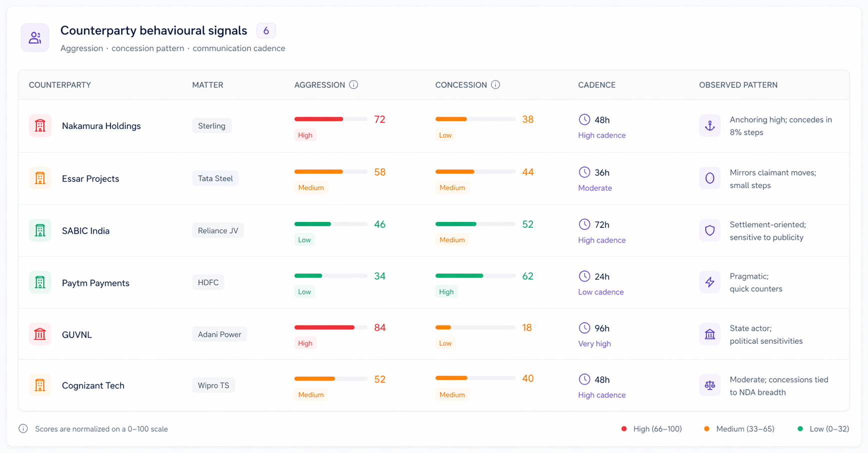Select the SABIC India name
Viewport: 868px width, 453px height.
86,230
